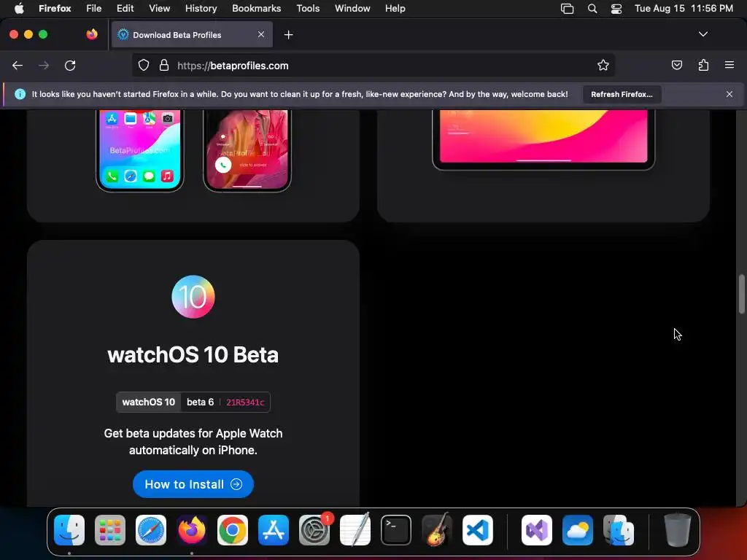Open Firefox View pinned icon
This screenshot has height=560, width=747.
91,34
